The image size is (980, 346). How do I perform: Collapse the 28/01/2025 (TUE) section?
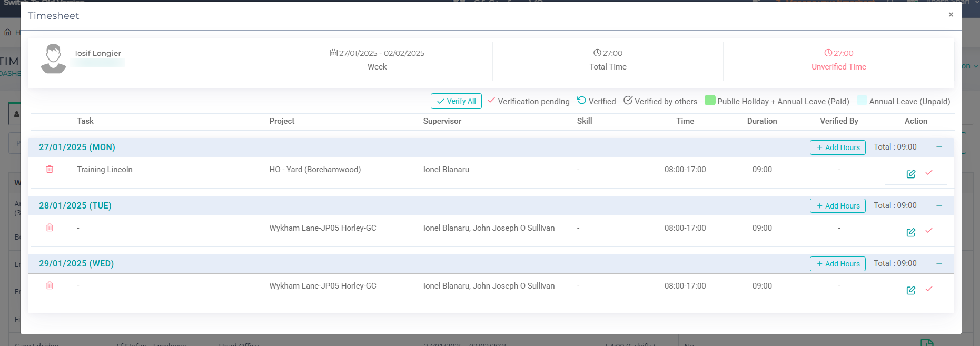[x=939, y=205]
